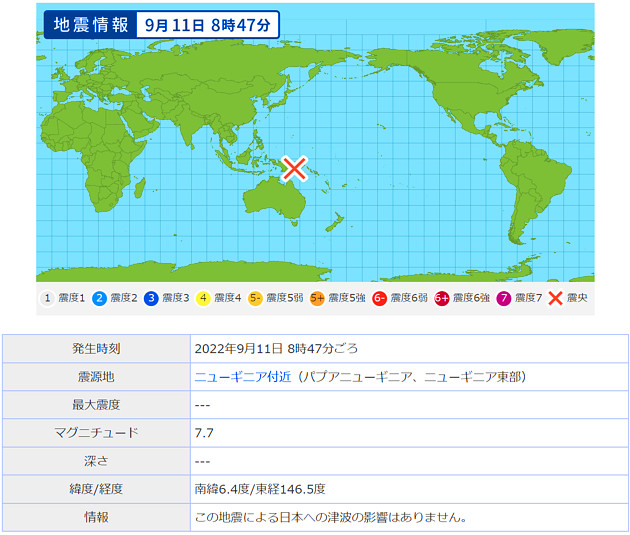The height and width of the screenshot is (535, 630).
Task: Click the 最大震度 row header
Action: tap(96, 405)
